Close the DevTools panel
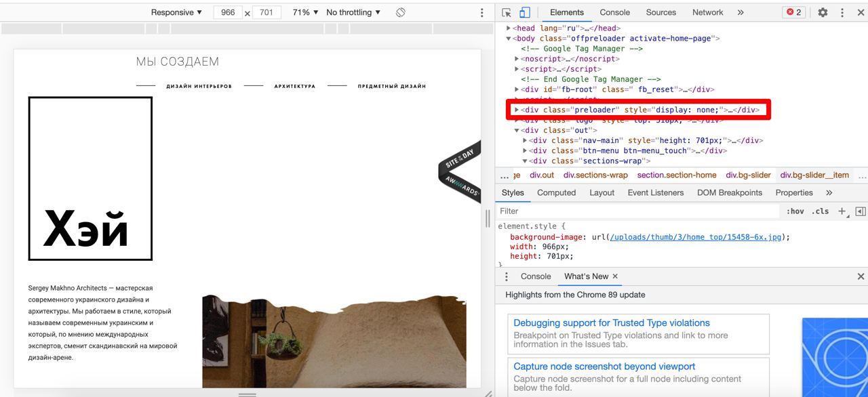 pyautogui.click(x=859, y=12)
